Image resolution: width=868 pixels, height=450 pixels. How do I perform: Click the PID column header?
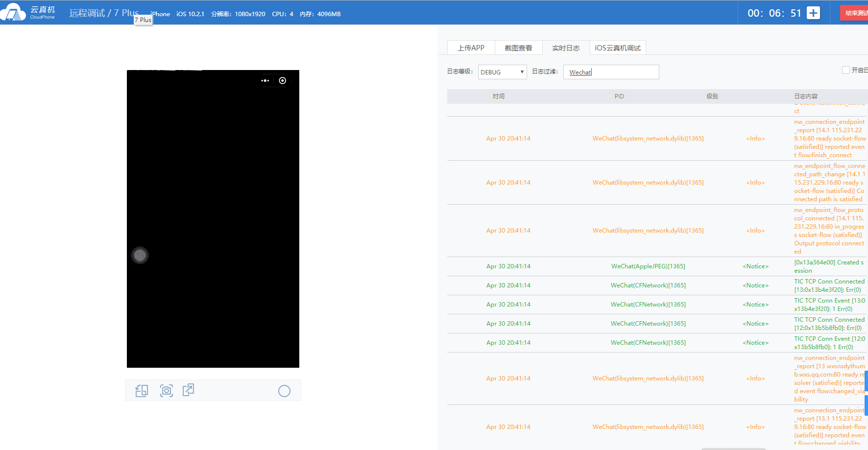pyautogui.click(x=619, y=96)
